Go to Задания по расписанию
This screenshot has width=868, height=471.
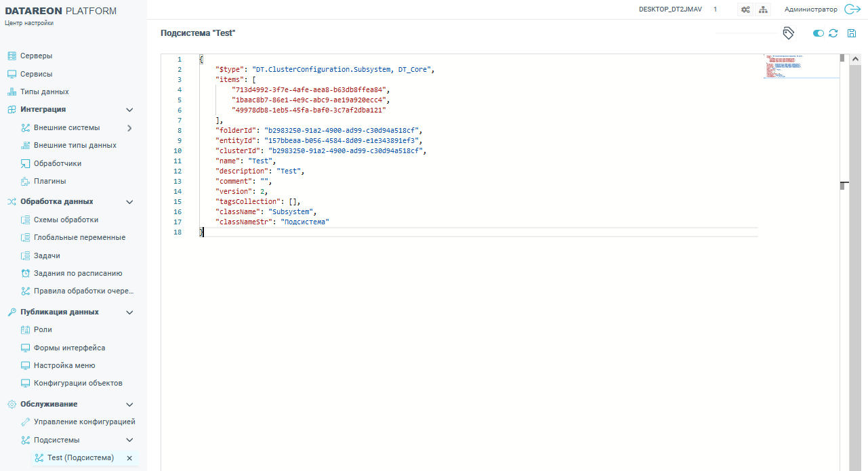pos(78,274)
